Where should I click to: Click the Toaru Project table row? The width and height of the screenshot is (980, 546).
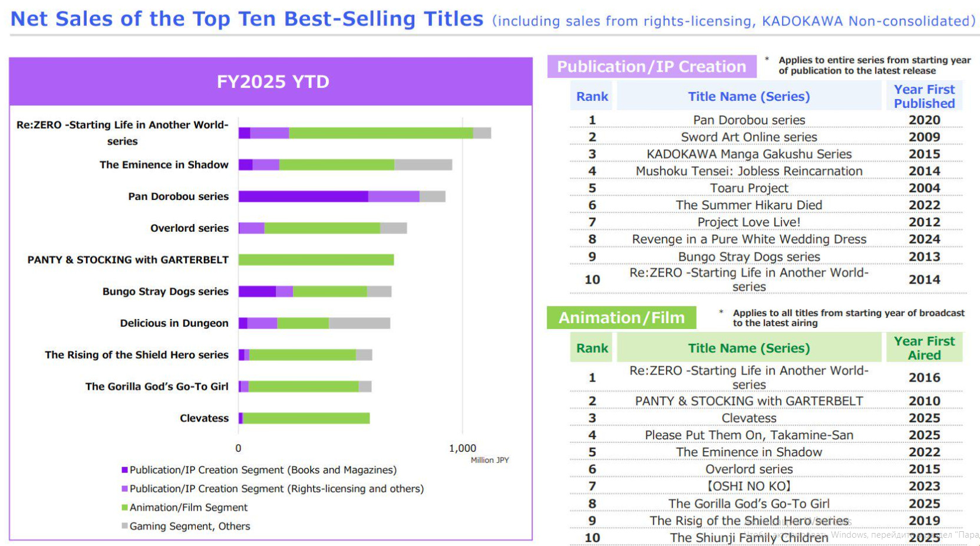point(748,188)
